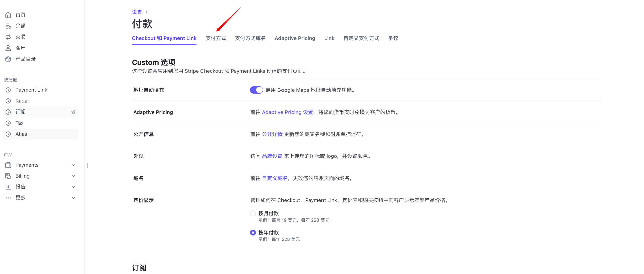The height and width of the screenshot is (274, 644).
Task: Open the 自定义域名 link
Action: 275,178
